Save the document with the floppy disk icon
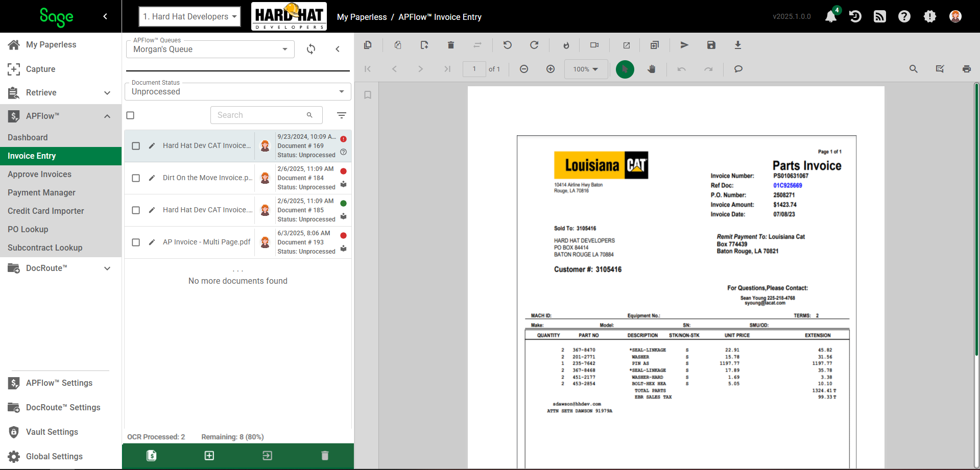This screenshot has height=470, width=980. click(x=711, y=45)
